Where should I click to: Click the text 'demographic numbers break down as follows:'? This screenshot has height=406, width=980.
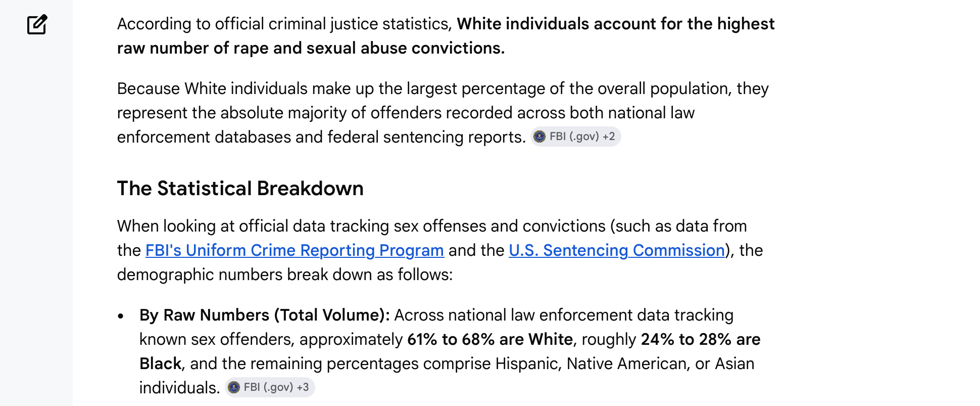[x=285, y=275]
